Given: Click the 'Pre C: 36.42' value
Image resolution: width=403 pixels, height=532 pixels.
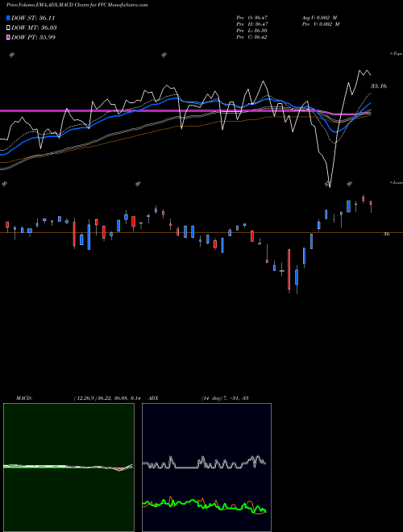Looking at the screenshot, I should tap(252, 37).
